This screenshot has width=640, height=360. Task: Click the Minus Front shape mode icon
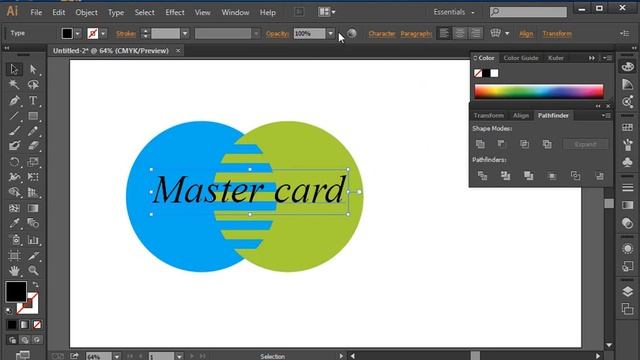(x=501, y=144)
